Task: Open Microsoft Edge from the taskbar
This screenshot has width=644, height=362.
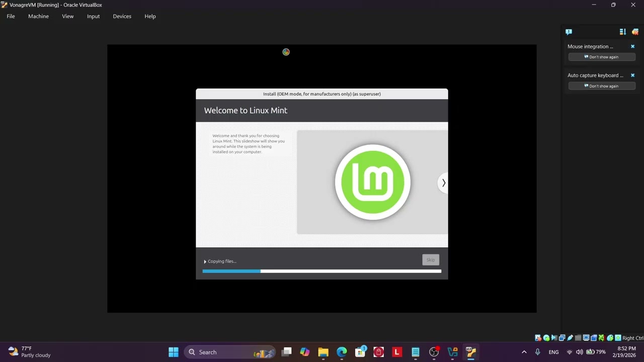Action: [342, 352]
